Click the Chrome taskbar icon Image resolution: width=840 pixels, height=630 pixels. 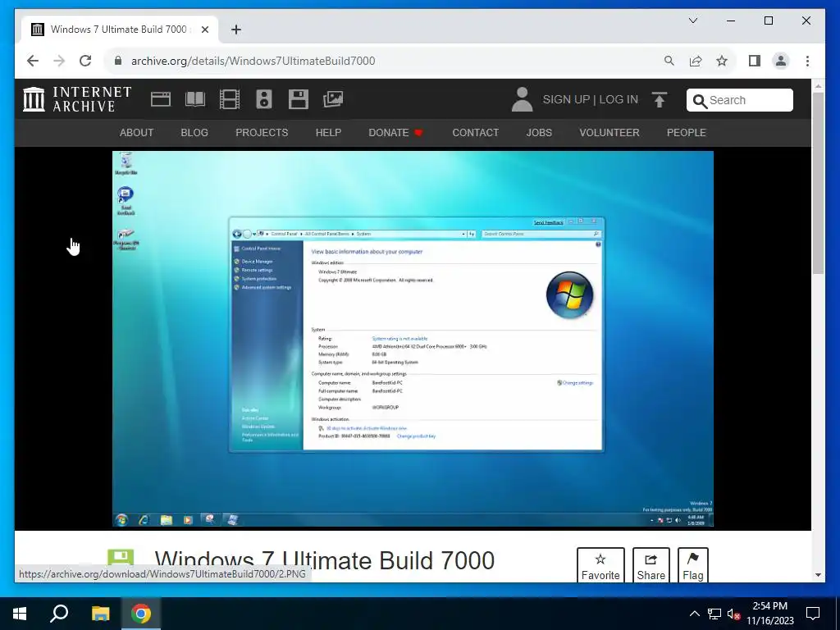[141, 614]
